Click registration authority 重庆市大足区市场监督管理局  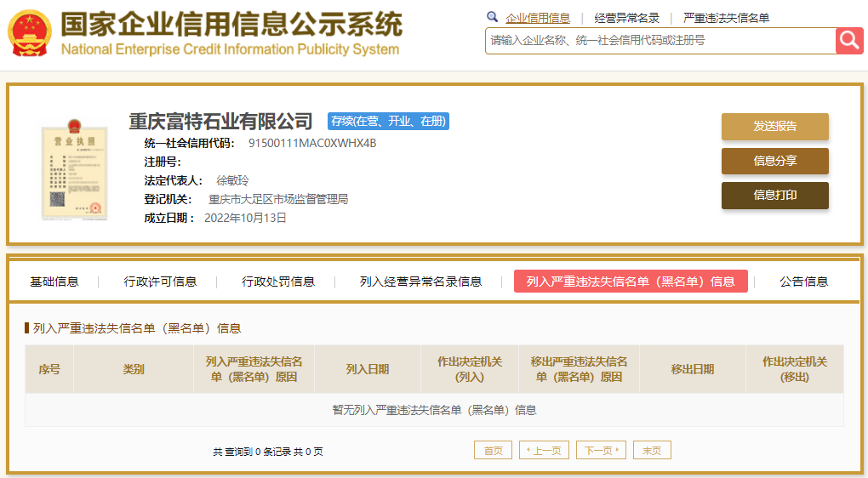tap(278, 199)
